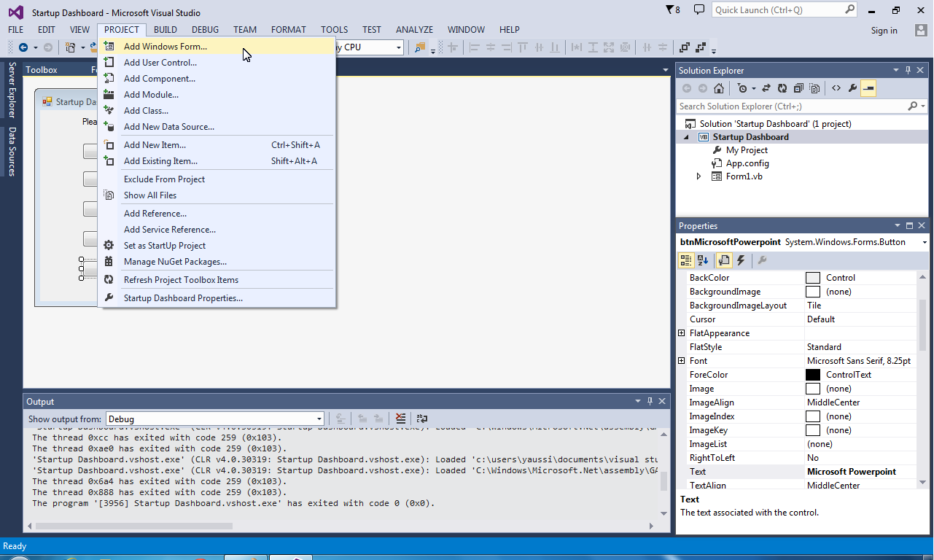934x560 pixels.
Task: Toggle Preview Selected Items in Solution Explorer
Action: [868, 88]
